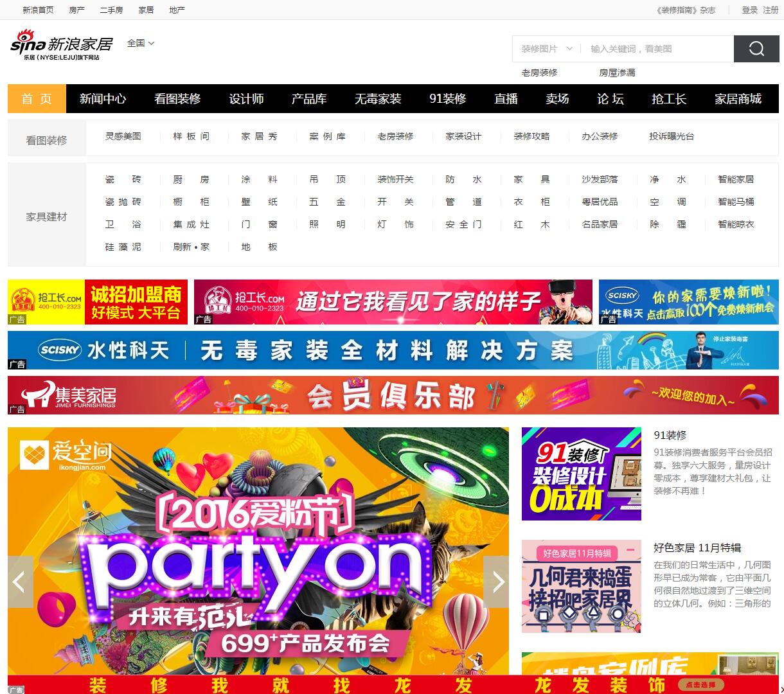
Task: Click 安全门 category link
Action: tap(463, 224)
